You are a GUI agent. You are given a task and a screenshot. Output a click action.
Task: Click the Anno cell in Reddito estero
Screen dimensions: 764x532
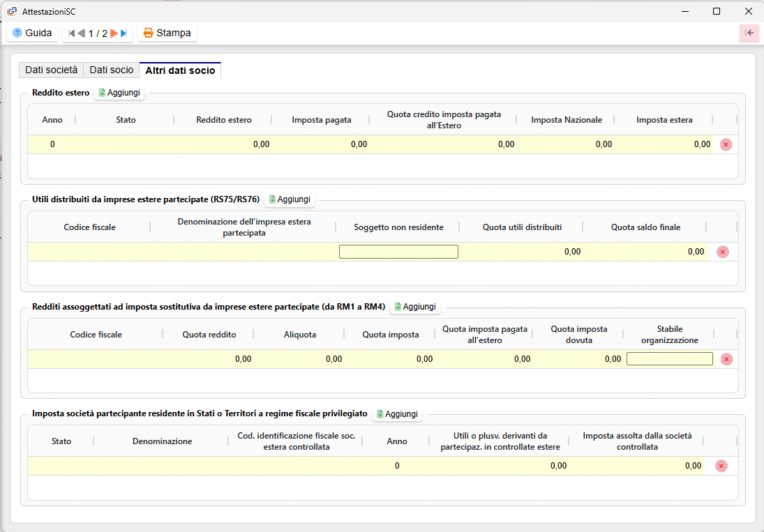pyautogui.click(x=52, y=144)
